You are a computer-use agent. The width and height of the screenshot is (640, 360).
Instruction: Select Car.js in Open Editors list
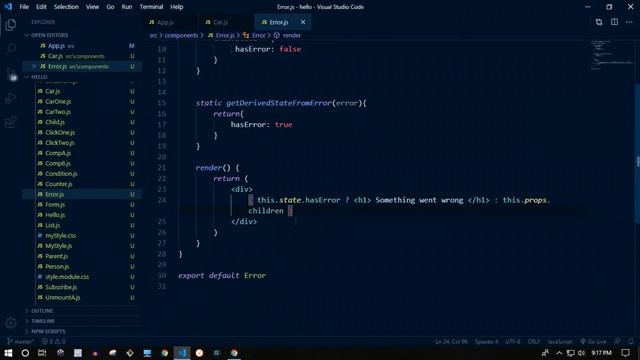(82, 56)
